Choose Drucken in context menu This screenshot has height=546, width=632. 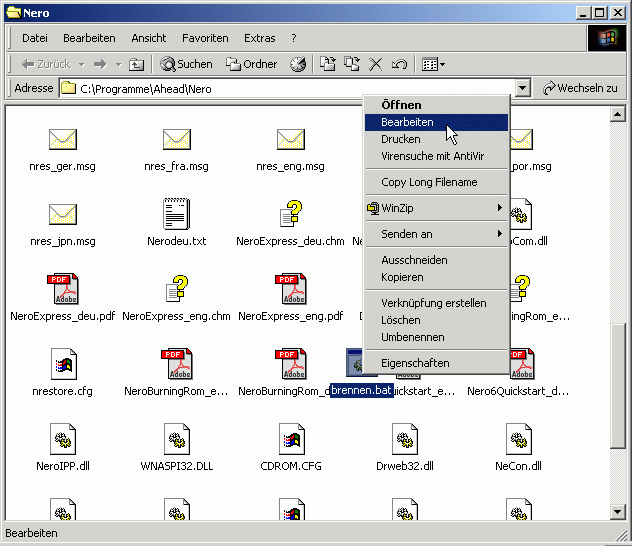click(x=436, y=139)
